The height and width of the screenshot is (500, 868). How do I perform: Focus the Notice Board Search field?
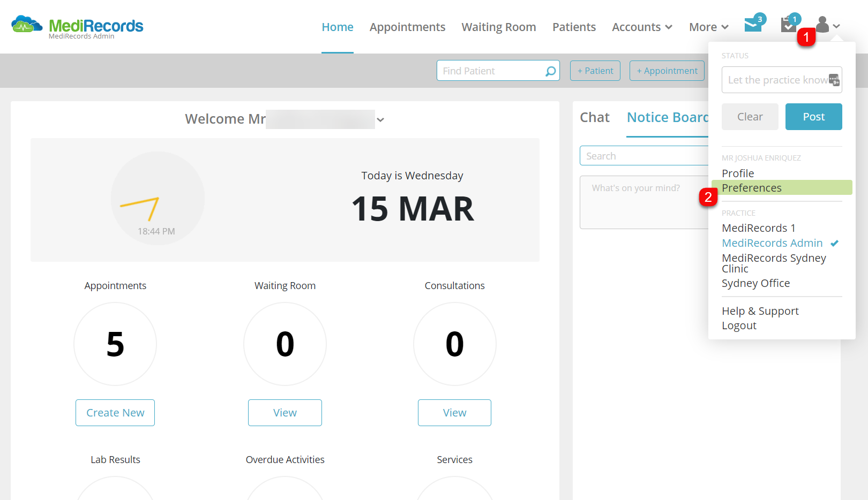coord(644,156)
